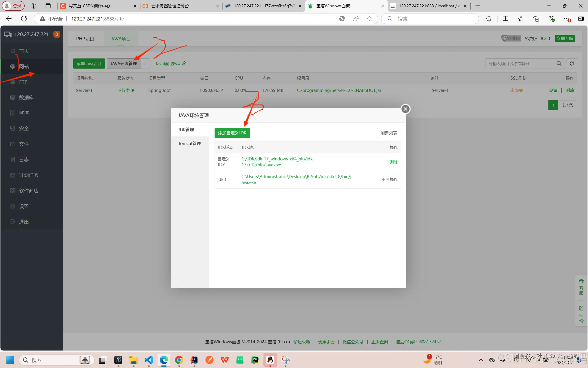This screenshot has height=368, width=588.
Task: Click the 添加自定义JDK button
Action: (x=232, y=133)
